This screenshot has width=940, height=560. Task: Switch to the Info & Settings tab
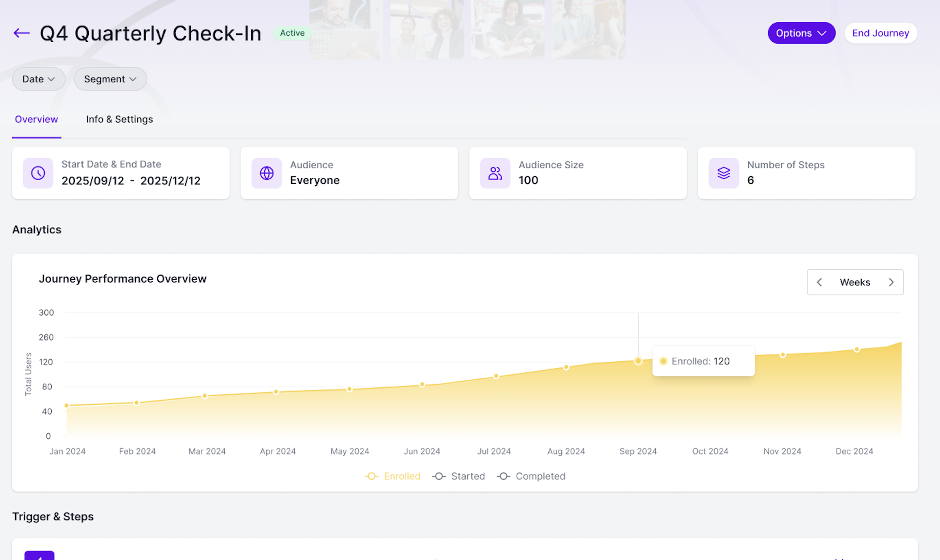click(x=120, y=119)
